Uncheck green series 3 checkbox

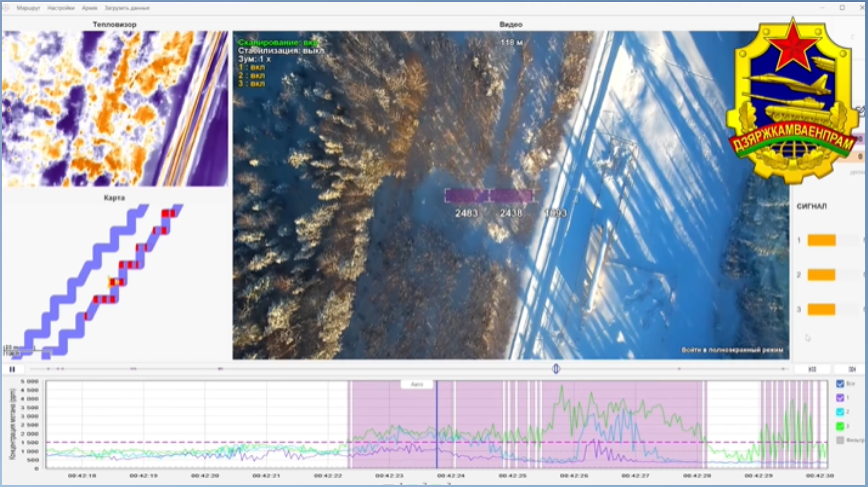[x=840, y=426]
